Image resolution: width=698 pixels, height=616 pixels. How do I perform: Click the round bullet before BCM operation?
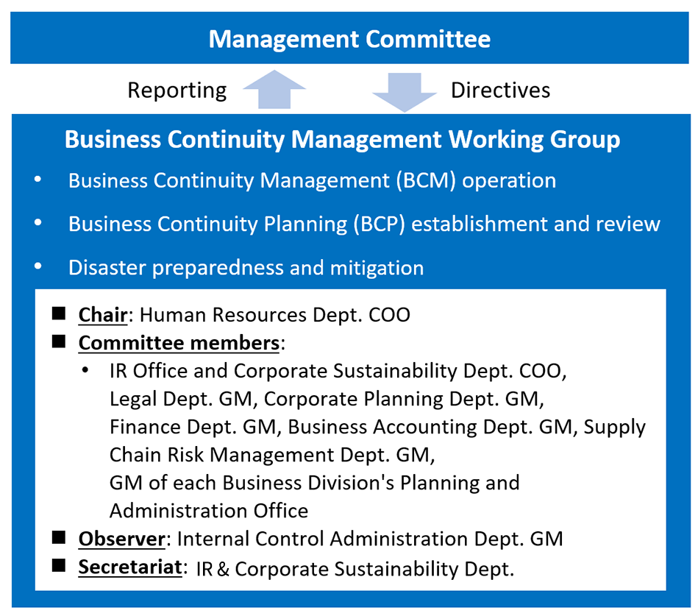point(38,180)
